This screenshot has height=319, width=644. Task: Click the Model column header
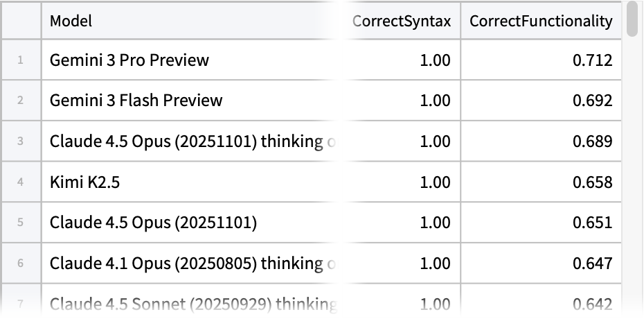[x=190, y=21]
